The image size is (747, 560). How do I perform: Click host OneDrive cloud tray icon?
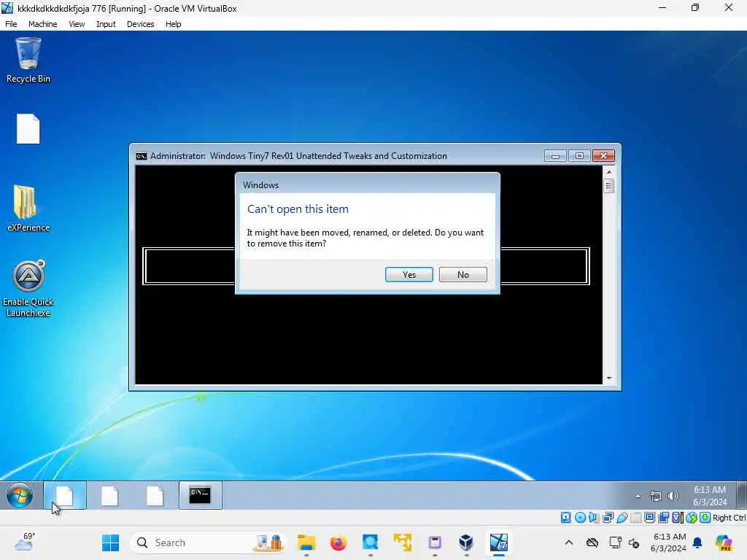click(x=592, y=542)
